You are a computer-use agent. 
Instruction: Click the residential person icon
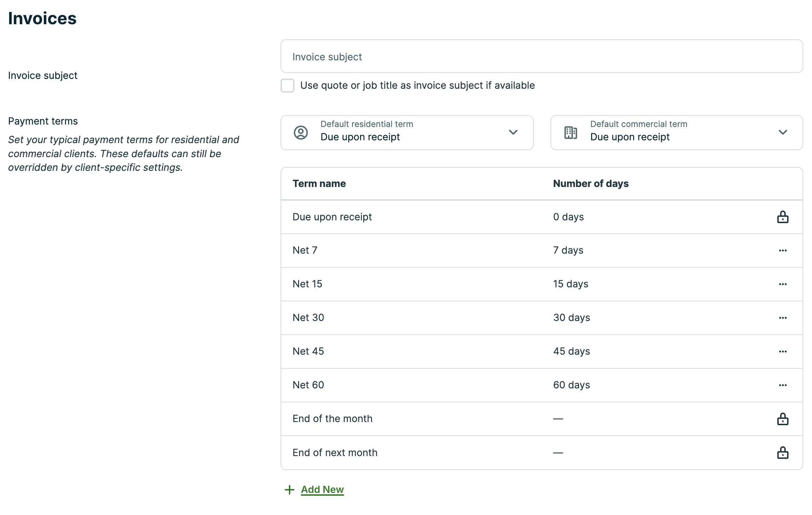pos(300,133)
